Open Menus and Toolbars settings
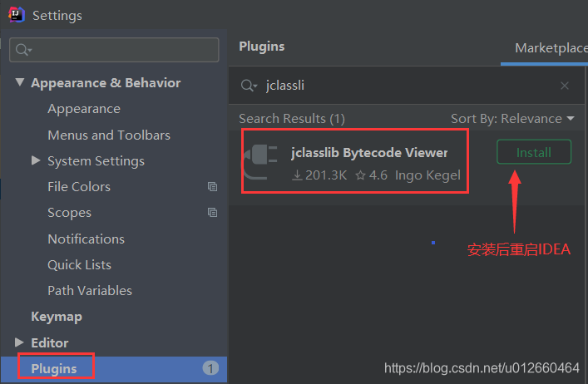588x384 pixels. click(x=109, y=135)
